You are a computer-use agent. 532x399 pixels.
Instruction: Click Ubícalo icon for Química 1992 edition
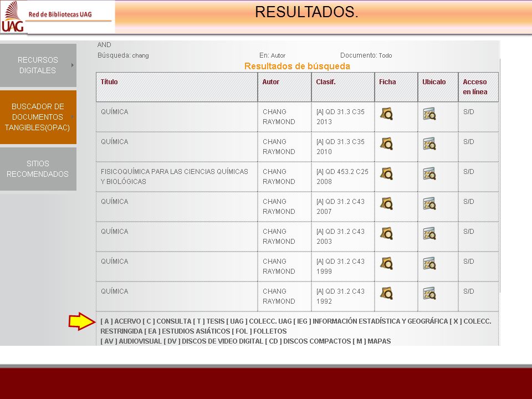[429, 293]
